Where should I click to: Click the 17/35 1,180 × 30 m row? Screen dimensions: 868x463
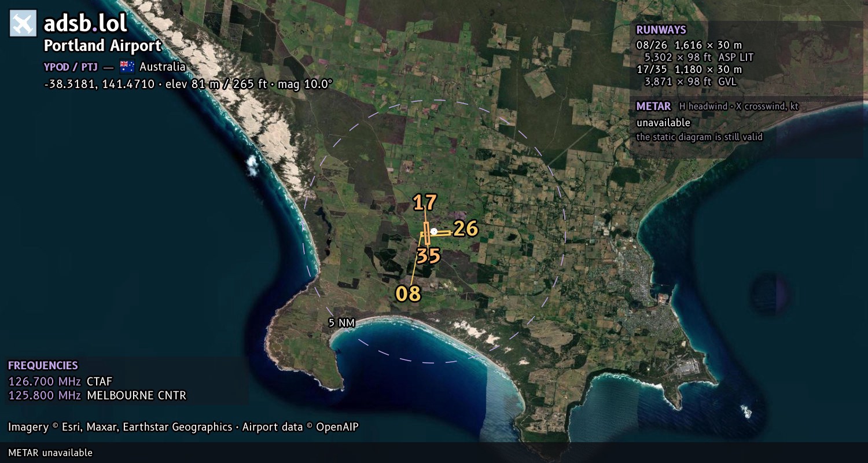point(689,69)
